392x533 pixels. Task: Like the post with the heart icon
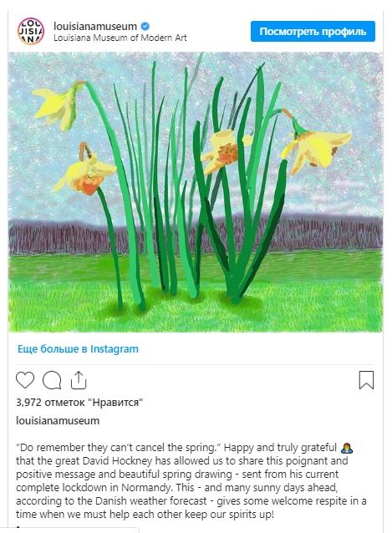[x=25, y=380]
